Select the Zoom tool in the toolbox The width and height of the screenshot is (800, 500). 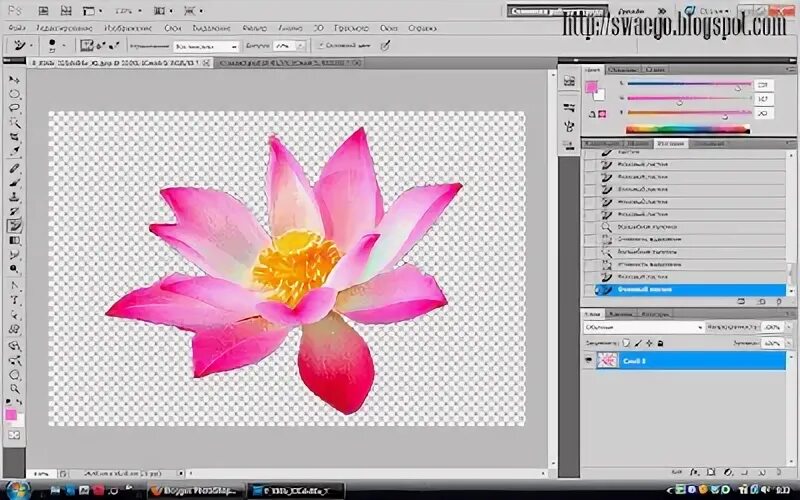point(14,389)
